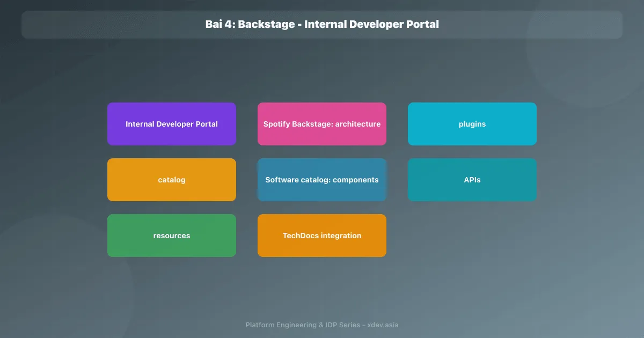
Task: Open the Software catalog: components card
Action: [322, 180]
